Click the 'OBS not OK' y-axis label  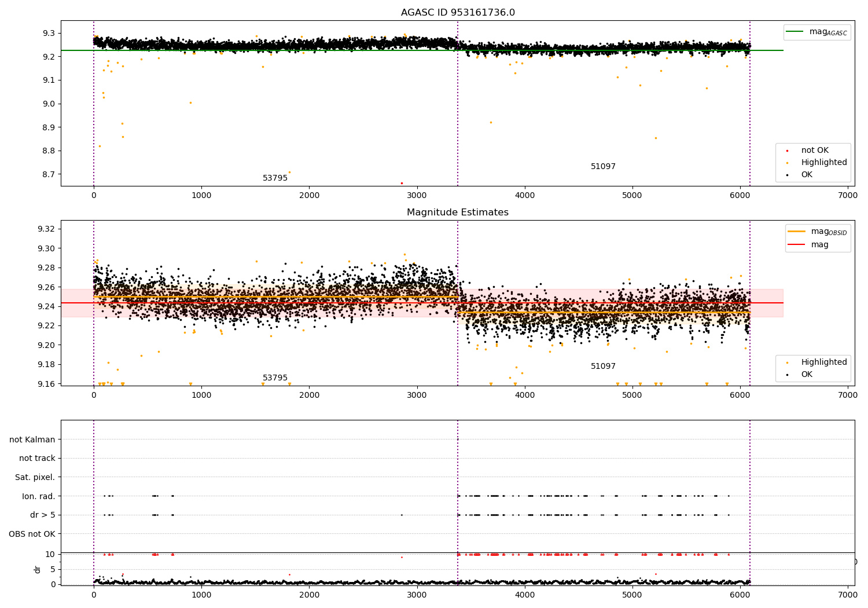32,534
